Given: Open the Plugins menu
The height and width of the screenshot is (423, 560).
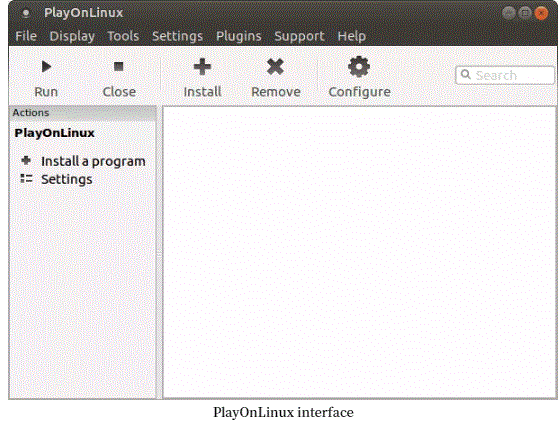Looking at the screenshot, I should pos(239,36).
